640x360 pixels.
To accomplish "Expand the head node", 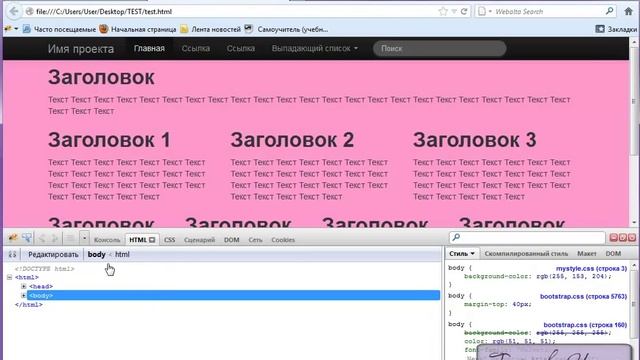I will pyautogui.click(x=24, y=287).
